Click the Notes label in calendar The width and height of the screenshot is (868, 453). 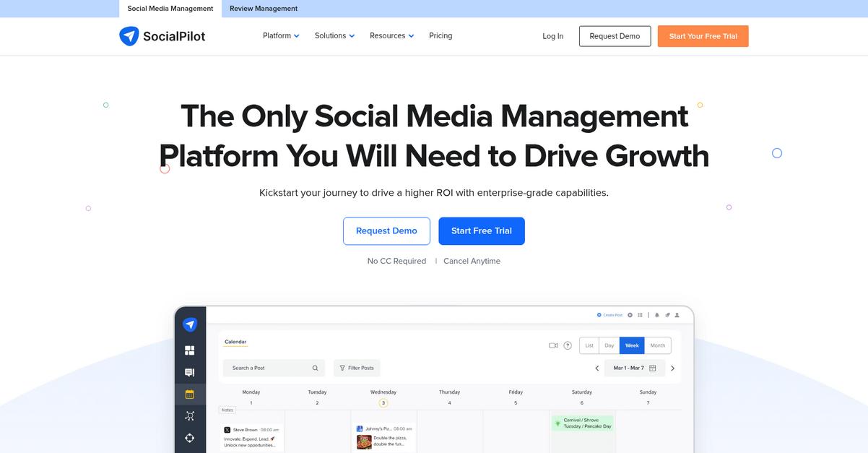227,410
